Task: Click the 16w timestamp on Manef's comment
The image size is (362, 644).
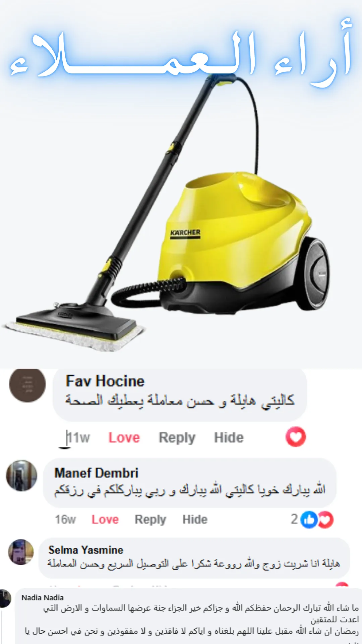Action: click(65, 519)
